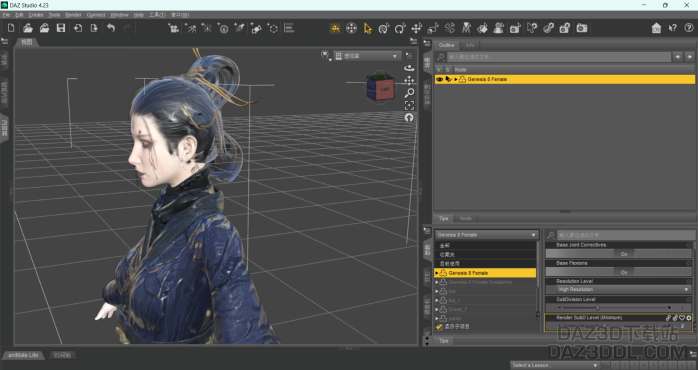
Task: Create a new scene with New File icon
Action: click(x=11, y=28)
